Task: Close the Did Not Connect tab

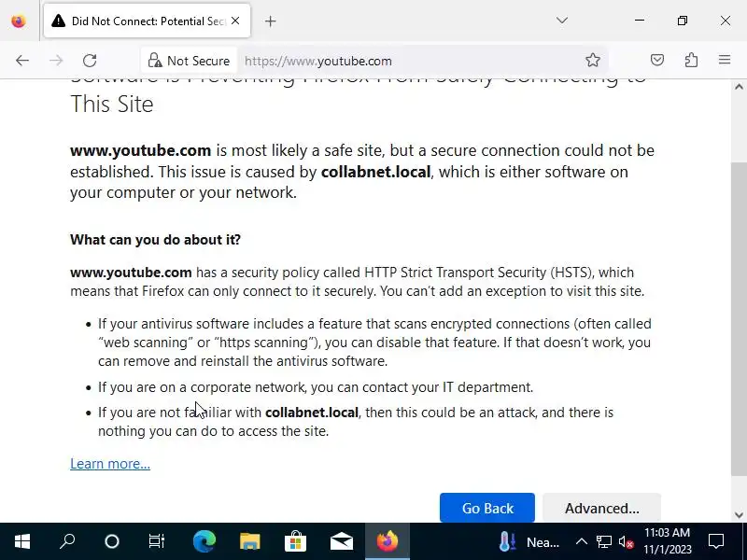Action: click(x=235, y=21)
